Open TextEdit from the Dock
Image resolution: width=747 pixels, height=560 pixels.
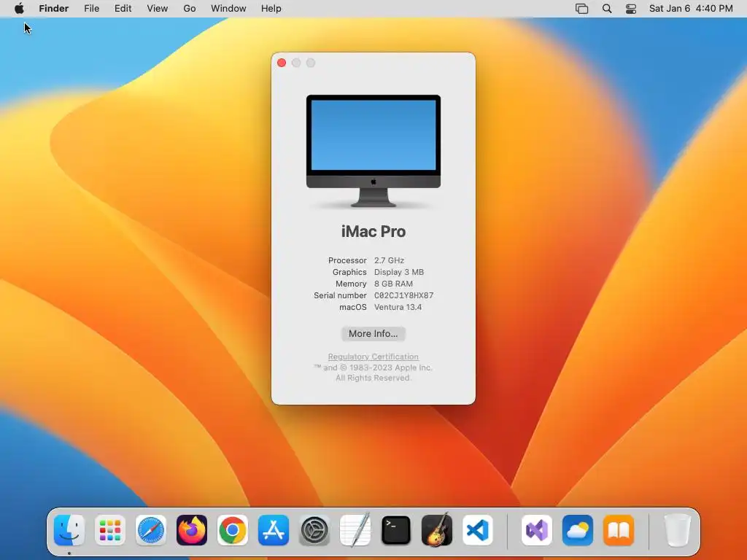pyautogui.click(x=355, y=530)
